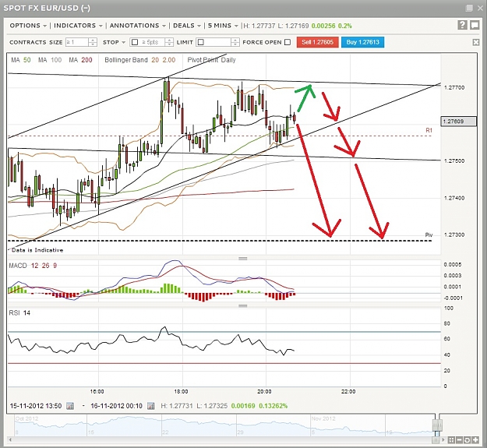Increase contracts size with the up stepper
This screenshot has height=448, width=487.
(x=93, y=40)
